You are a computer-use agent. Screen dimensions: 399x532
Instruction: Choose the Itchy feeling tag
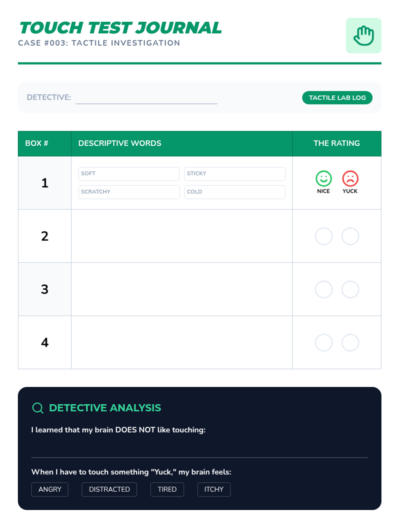point(214,489)
